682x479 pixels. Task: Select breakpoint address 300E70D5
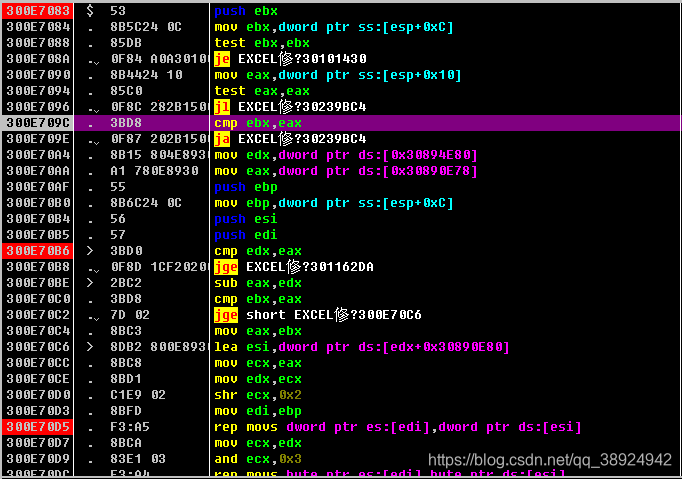pyautogui.click(x=38, y=427)
